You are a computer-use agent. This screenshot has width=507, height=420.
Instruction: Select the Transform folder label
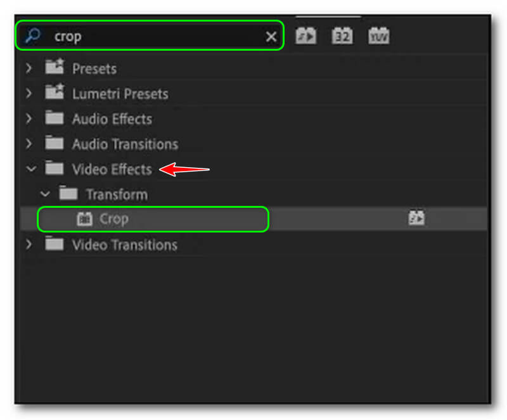(117, 194)
